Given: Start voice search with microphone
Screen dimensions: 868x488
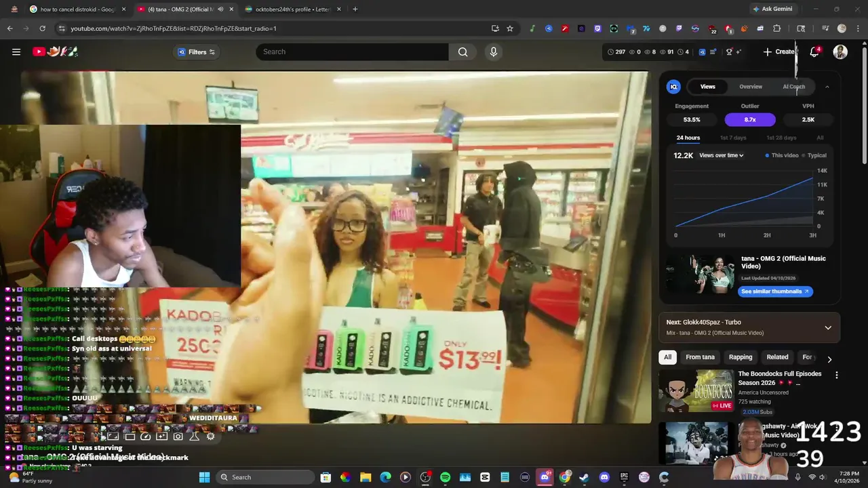Looking at the screenshot, I should tap(493, 52).
